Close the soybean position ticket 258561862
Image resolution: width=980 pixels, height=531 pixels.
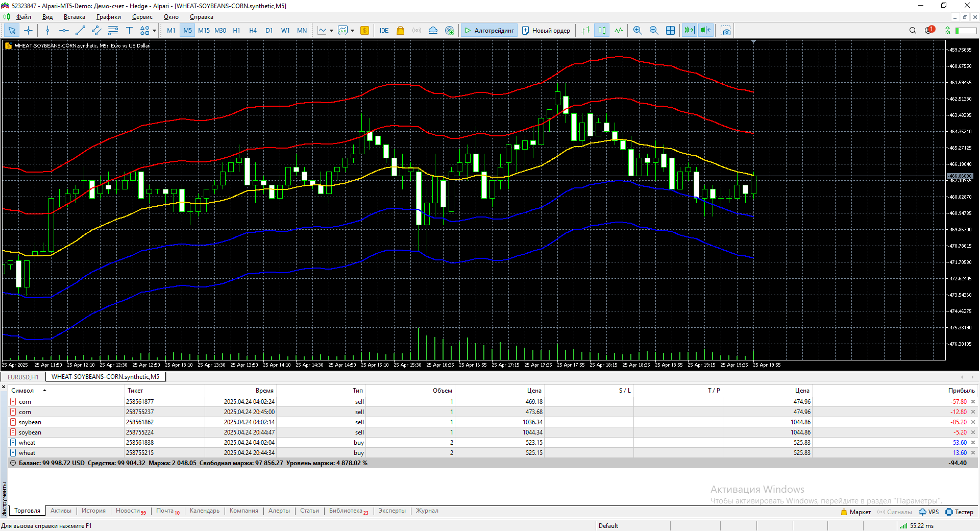click(973, 422)
